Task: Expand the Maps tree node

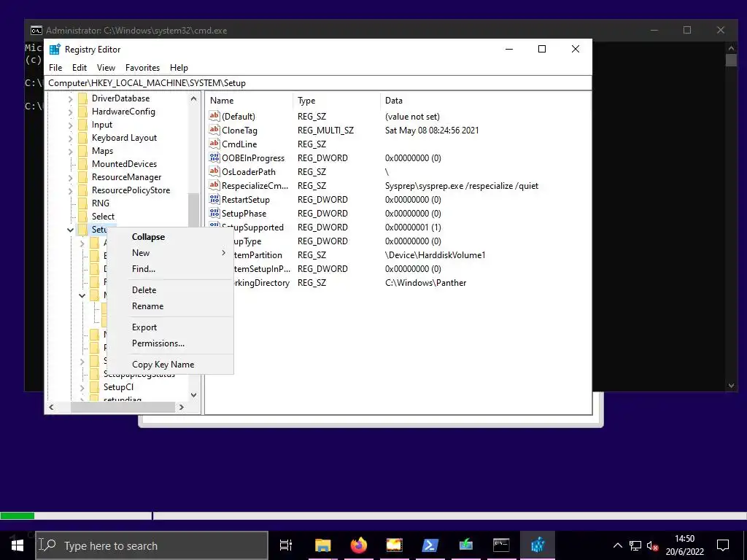Action: click(71, 152)
